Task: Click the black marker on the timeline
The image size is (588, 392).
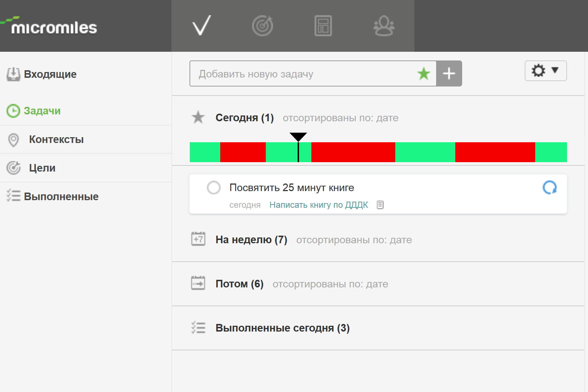Action: coord(298,138)
